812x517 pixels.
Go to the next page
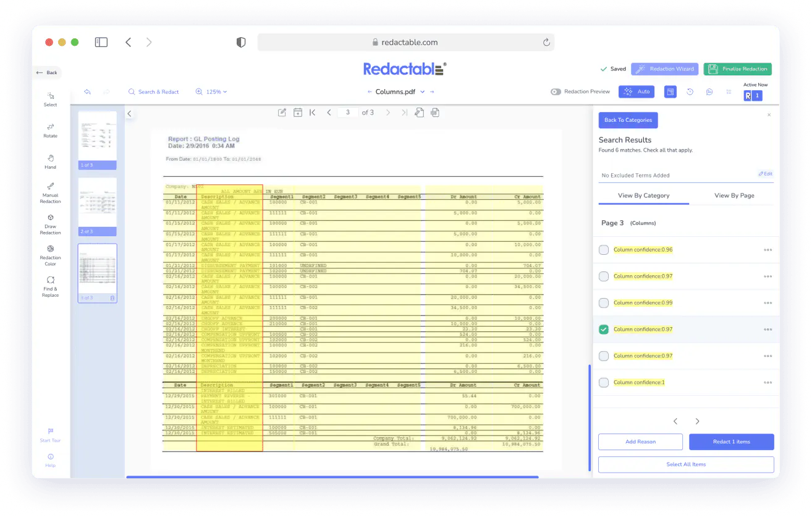[x=388, y=113]
